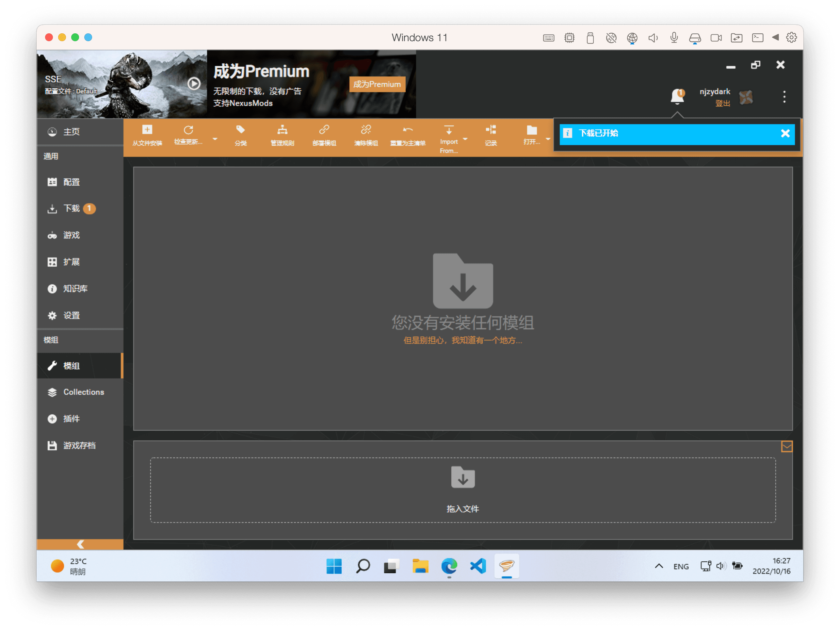Open Task View on the taskbar
840x630 pixels.
pyautogui.click(x=392, y=566)
